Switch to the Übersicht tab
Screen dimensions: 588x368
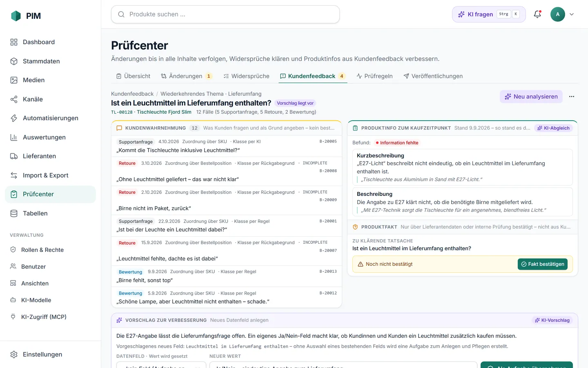click(133, 76)
